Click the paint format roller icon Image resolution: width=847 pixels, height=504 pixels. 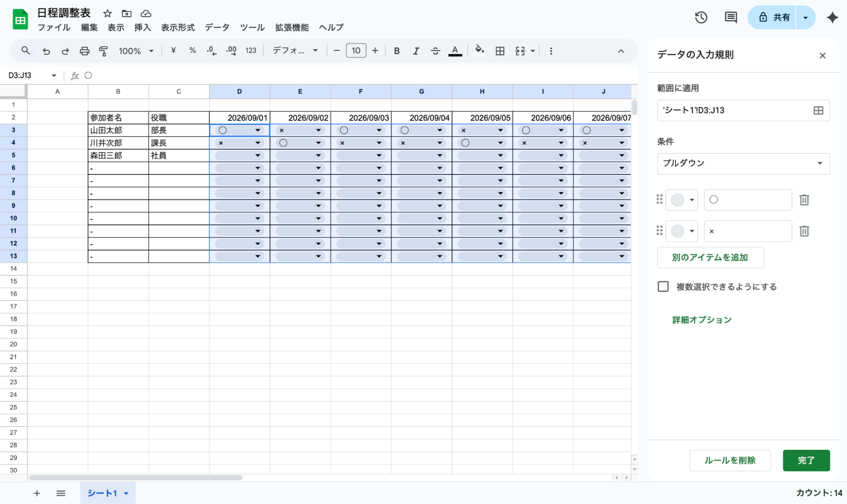click(x=103, y=51)
